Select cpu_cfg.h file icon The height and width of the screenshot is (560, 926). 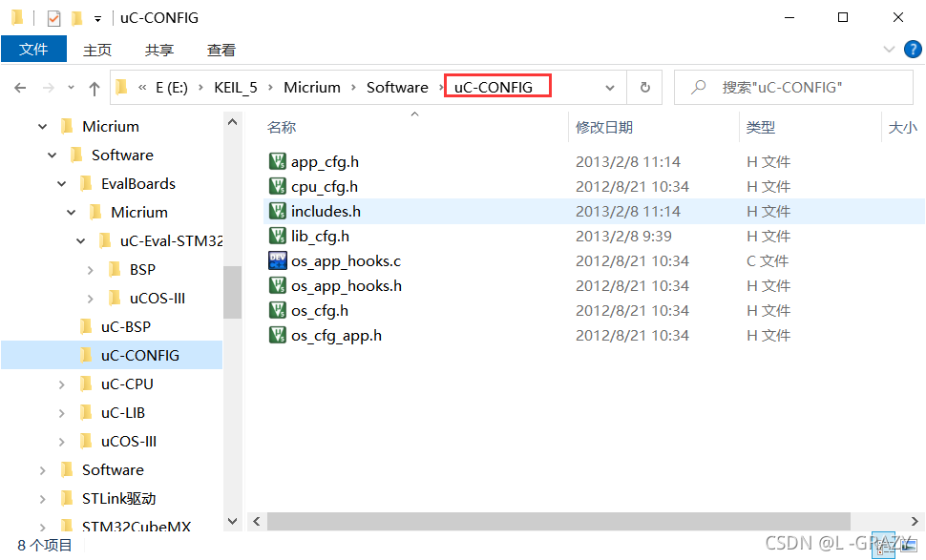(278, 186)
